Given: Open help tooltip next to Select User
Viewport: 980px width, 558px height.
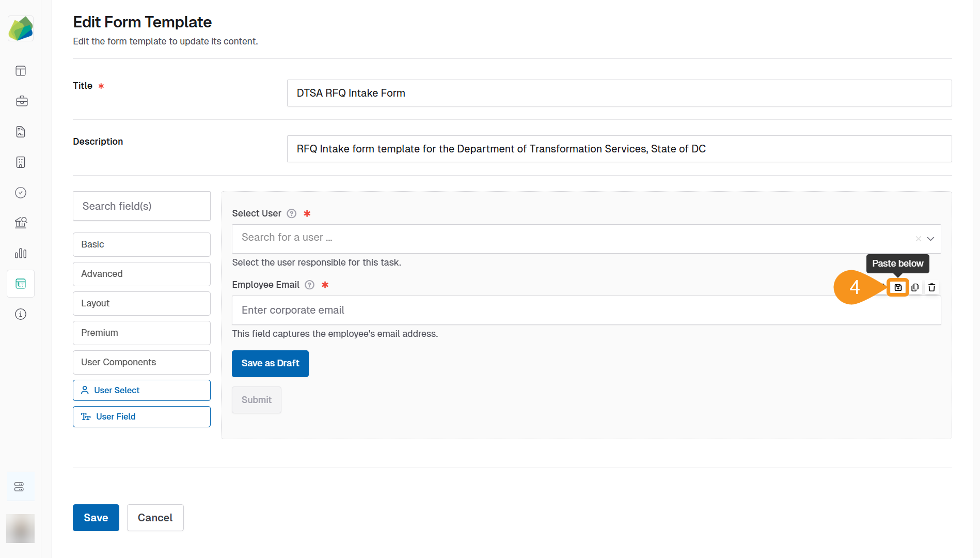Looking at the screenshot, I should coord(292,213).
